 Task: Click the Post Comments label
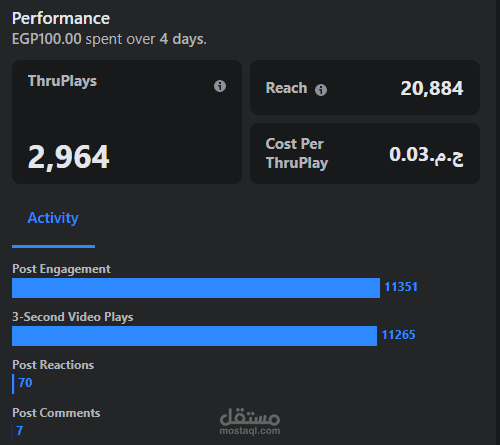[x=56, y=413]
